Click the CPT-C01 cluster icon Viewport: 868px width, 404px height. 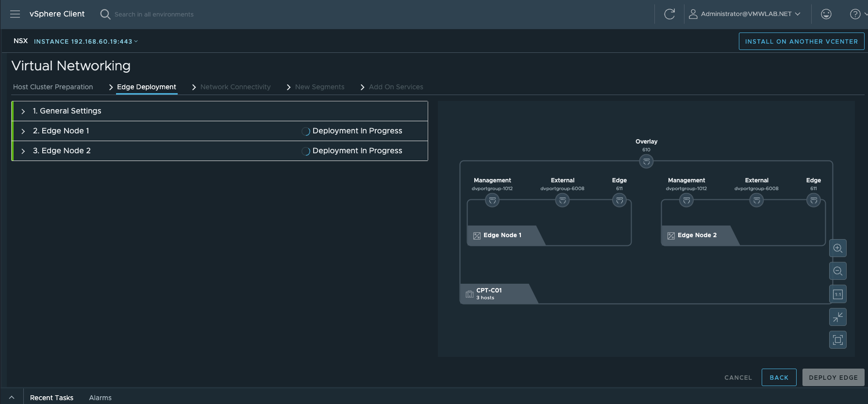(469, 294)
